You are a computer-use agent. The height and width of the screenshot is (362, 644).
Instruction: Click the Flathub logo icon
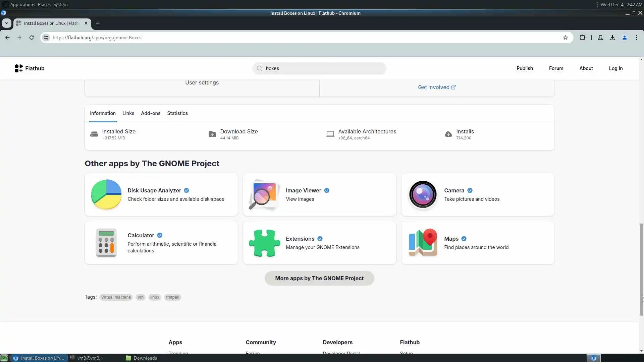(x=19, y=68)
